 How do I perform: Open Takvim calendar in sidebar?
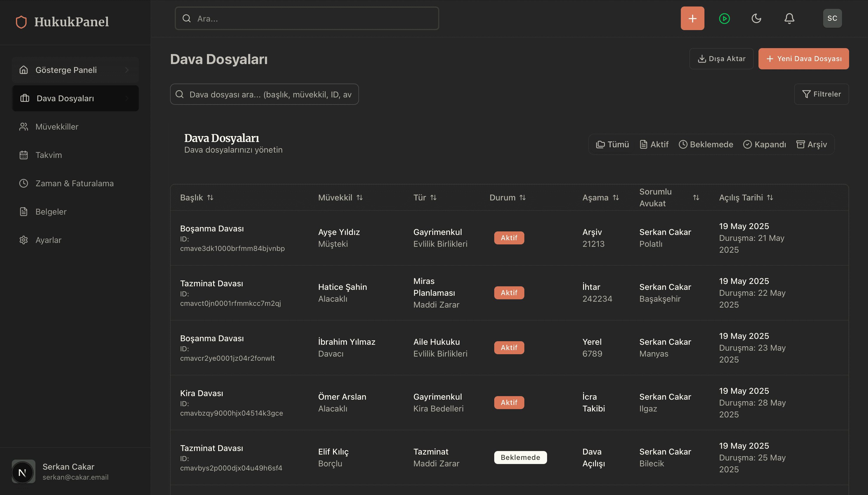[49, 155]
